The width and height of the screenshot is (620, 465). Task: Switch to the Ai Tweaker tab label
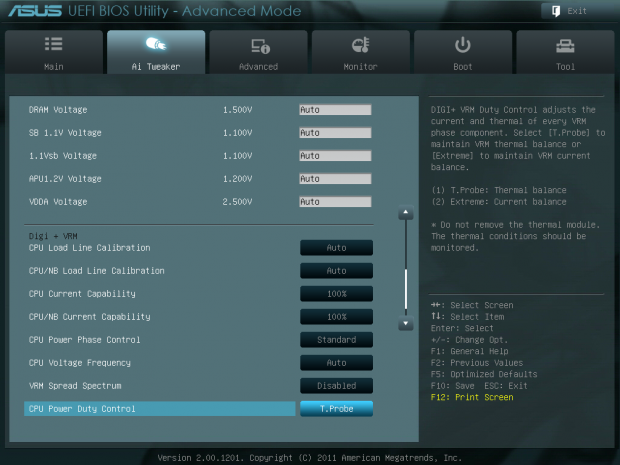click(x=156, y=67)
